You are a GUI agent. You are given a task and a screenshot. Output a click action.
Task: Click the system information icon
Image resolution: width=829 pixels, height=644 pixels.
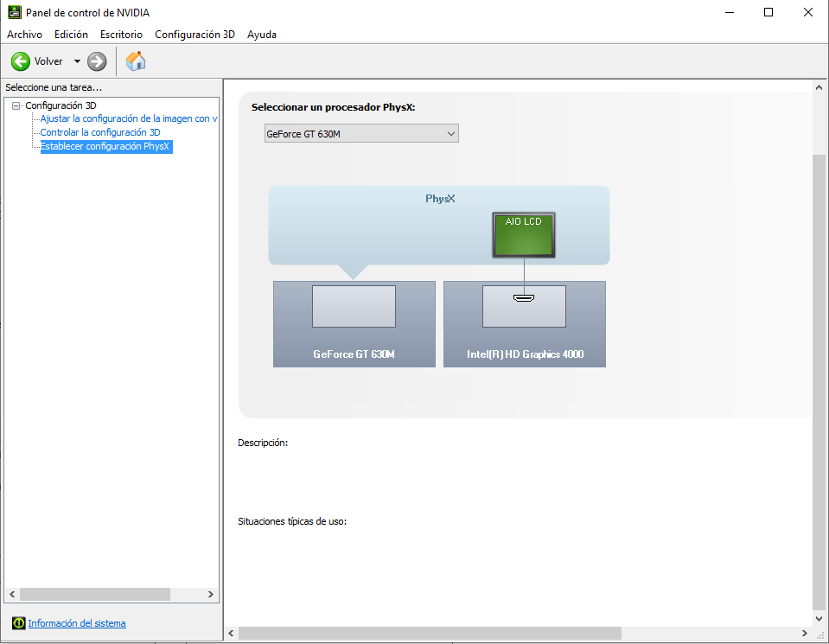[x=18, y=623]
